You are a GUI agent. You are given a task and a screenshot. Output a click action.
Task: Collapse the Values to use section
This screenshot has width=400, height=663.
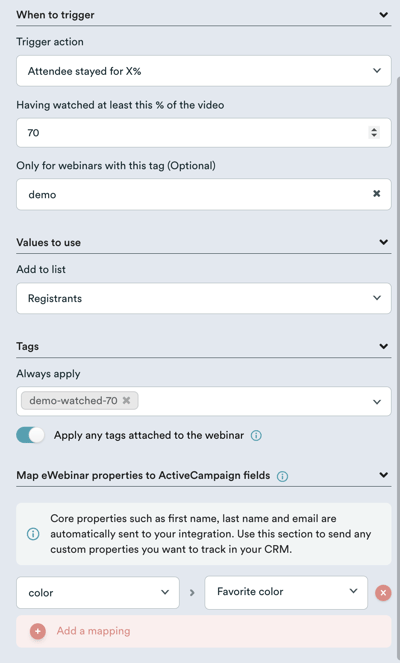(384, 242)
